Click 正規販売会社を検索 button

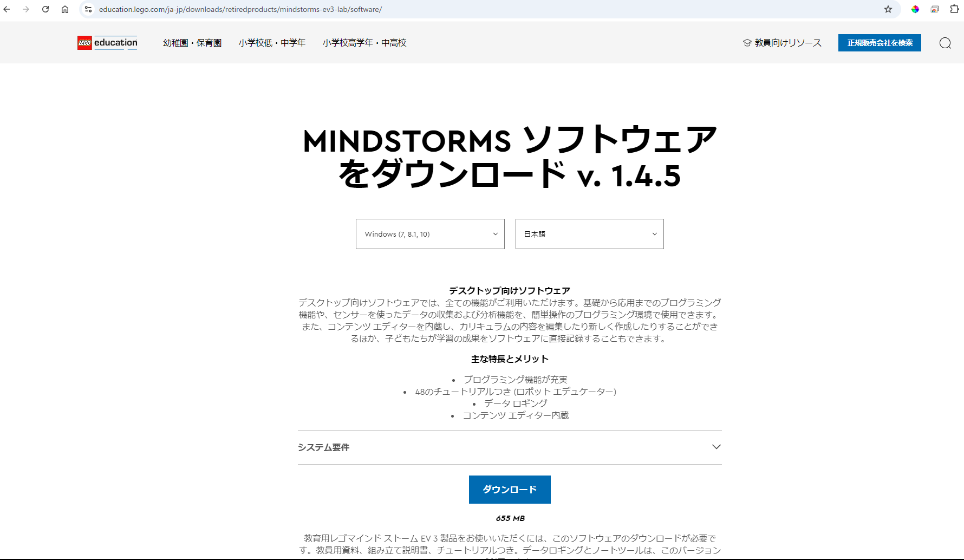tap(880, 43)
